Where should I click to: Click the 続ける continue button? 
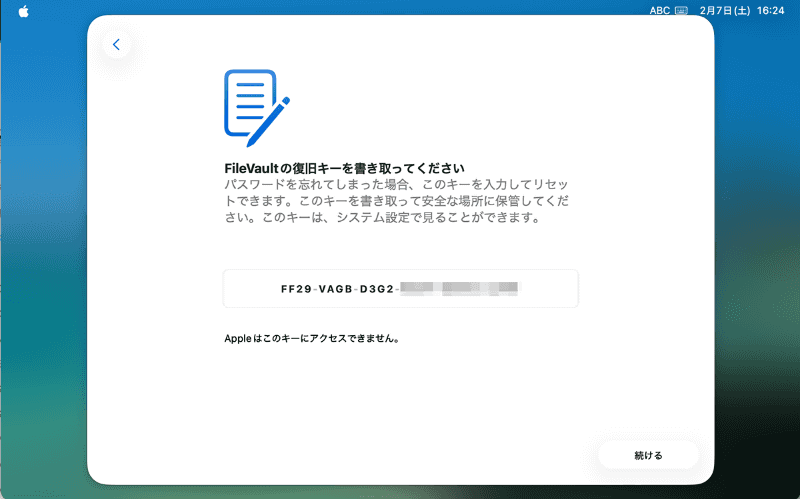tap(648, 455)
